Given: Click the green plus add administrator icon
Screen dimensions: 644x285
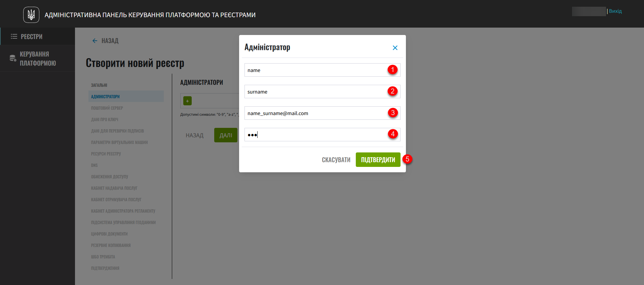Looking at the screenshot, I should point(187,101).
